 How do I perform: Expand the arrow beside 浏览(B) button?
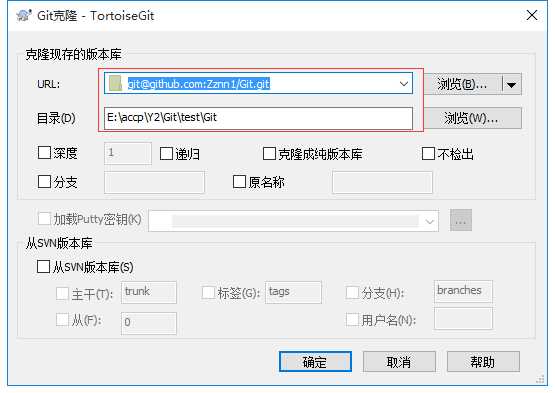coord(511,85)
